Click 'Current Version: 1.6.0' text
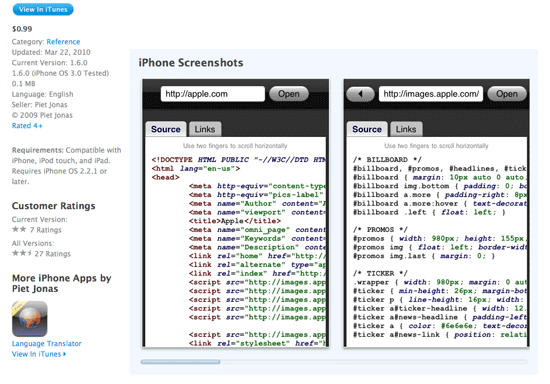The width and height of the screenshot is (550, 384). 49,63
